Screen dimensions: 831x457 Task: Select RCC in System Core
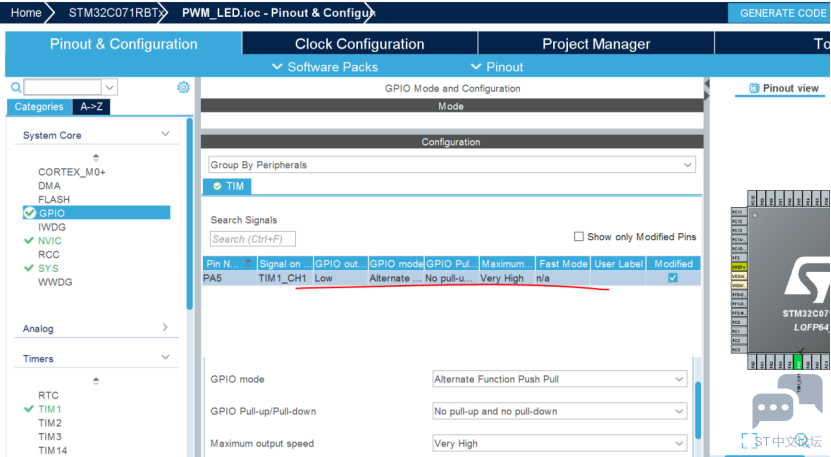[49, 254]
